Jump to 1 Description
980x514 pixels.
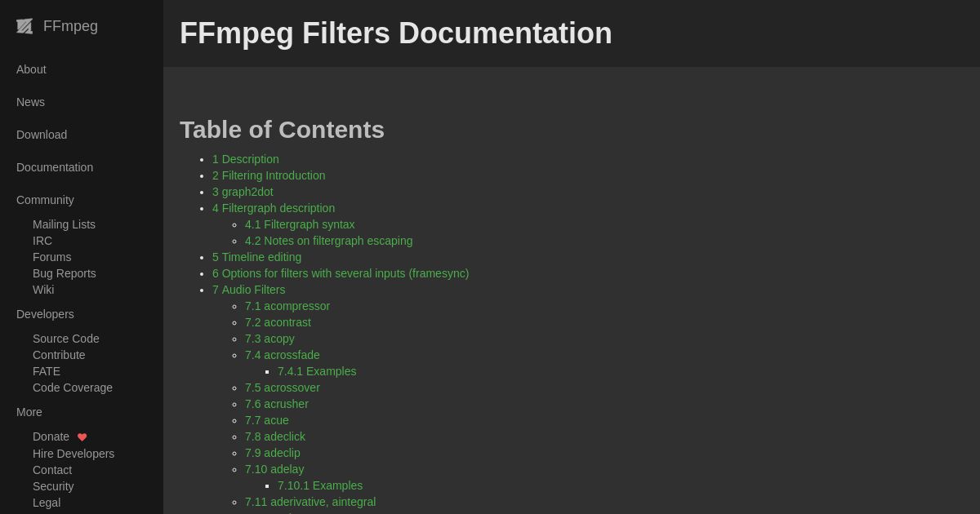(x=246, y=159)
